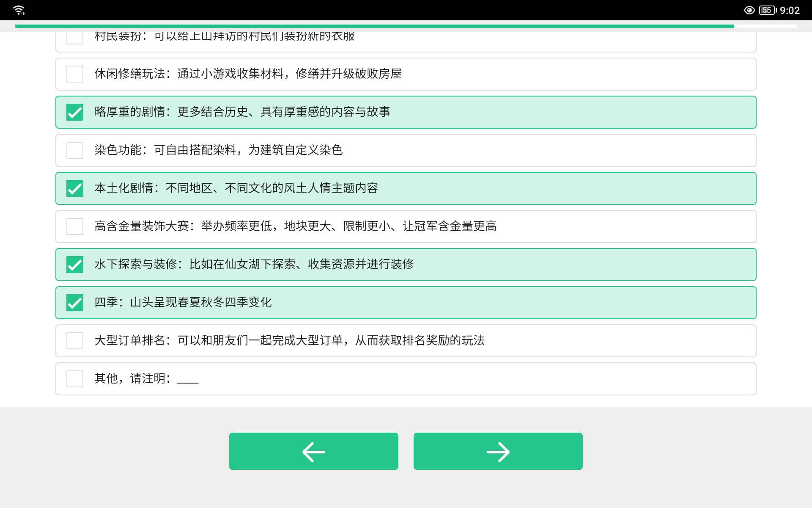Uncheck the 本土化剧情 checkbox
Viewport: 812px width, 508px height.
coord(75,188)
